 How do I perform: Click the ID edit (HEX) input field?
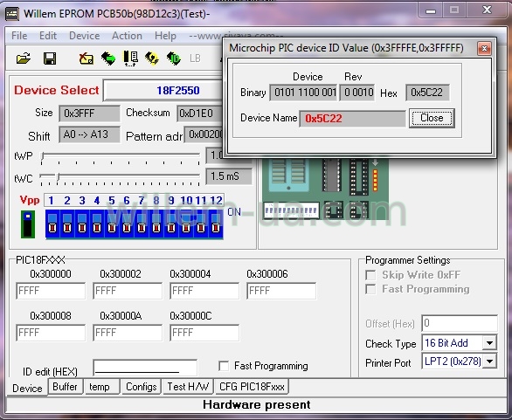click(x=145, y=368)
